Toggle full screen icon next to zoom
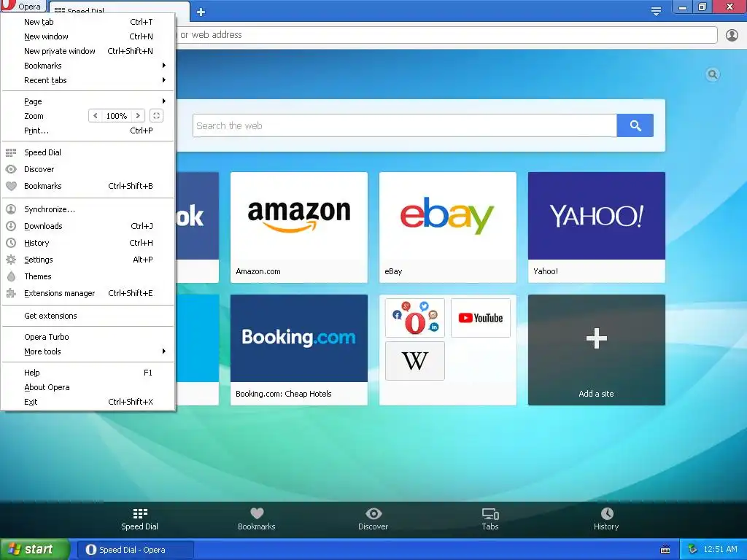747x560 pixels. pos(156,116)
